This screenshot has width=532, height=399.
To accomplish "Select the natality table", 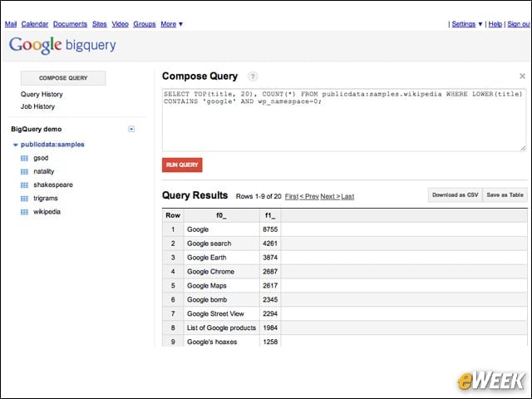I will click(x=44, y=172).
